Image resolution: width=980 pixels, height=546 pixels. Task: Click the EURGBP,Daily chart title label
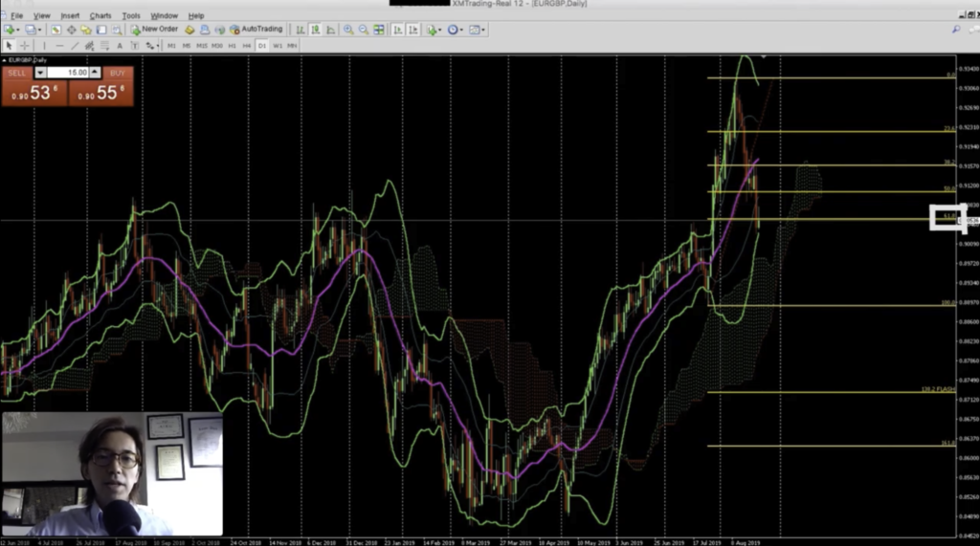[28, 60]
